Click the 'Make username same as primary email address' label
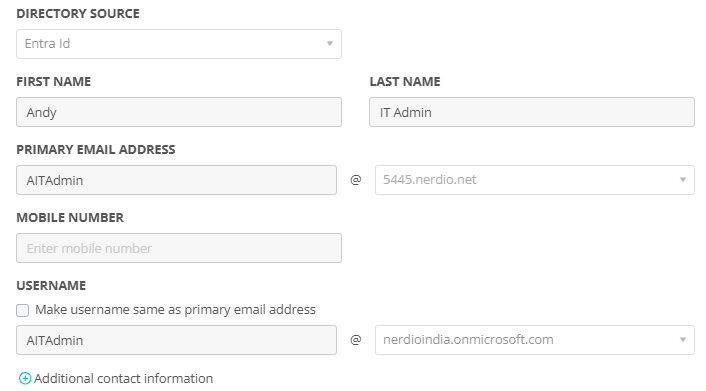The image size is (706, 391). (175, 309)
